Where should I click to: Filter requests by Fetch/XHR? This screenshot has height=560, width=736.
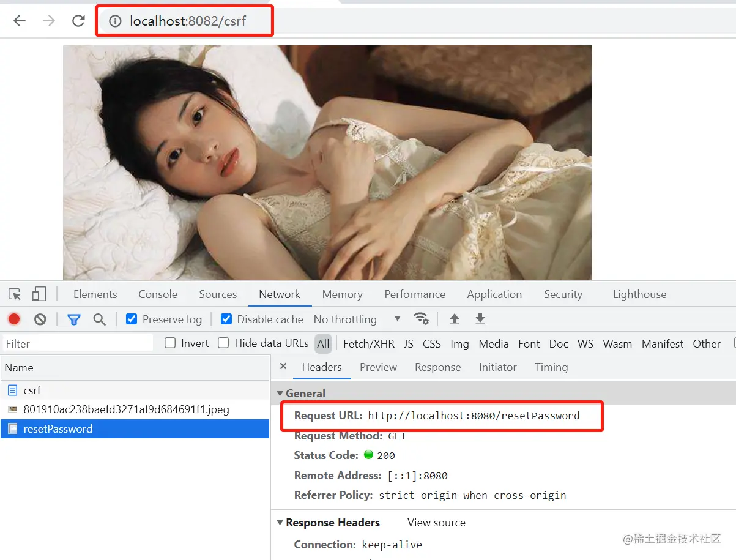369,344
